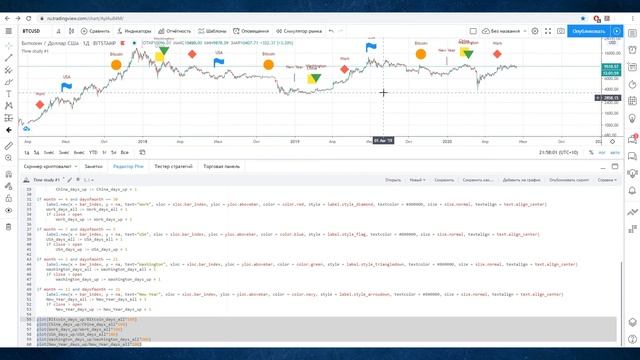The height and width of the screenshot is (360, 640).
Task: Click the 21:58:01 (UTC+10) timezone selector
Action: pos(558,153)
